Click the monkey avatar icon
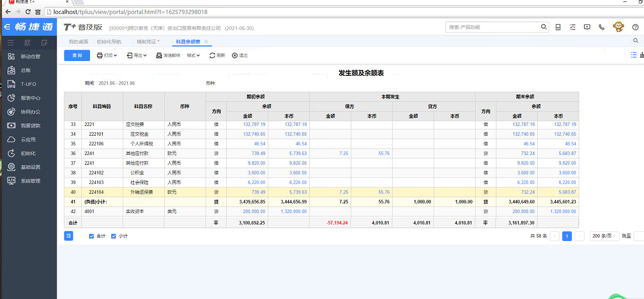This screenshot has width=644, height=299. coord(618,27)
